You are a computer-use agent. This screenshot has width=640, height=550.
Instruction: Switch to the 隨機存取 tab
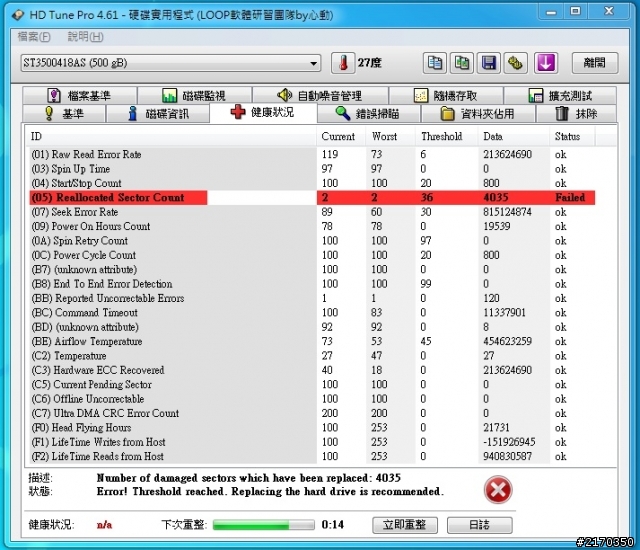[x=446, y=95]
